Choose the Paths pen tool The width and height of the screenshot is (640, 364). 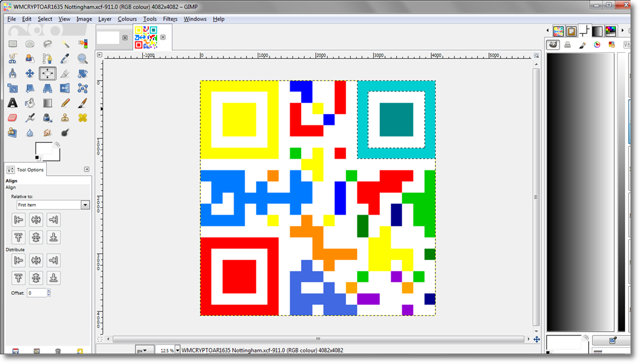(47, 59)
